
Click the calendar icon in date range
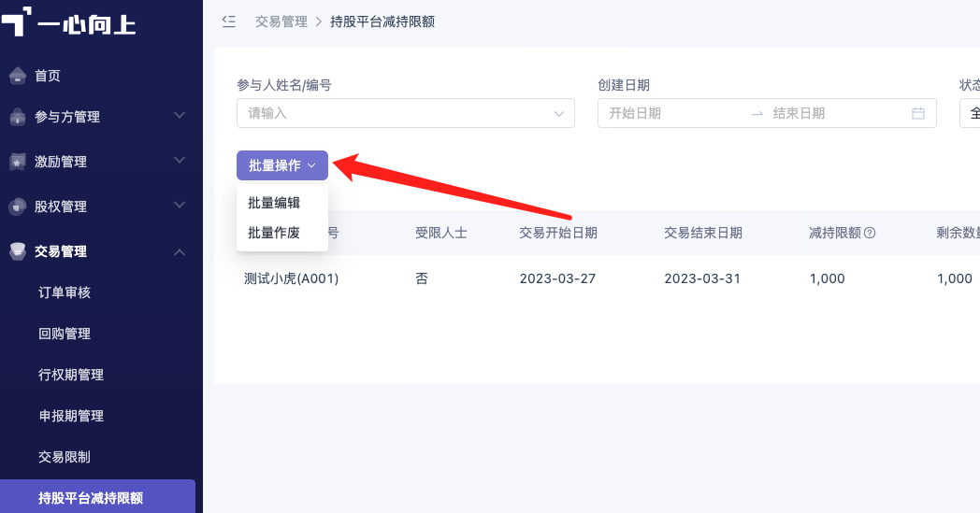(x=918, y=113)
